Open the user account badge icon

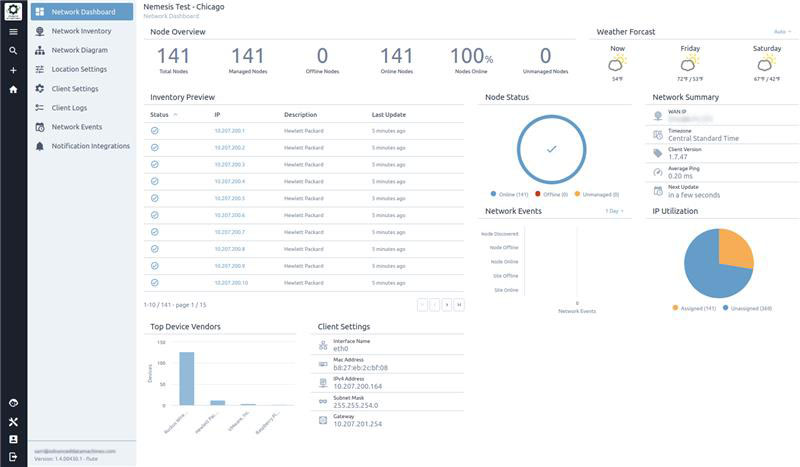(13, 439)
